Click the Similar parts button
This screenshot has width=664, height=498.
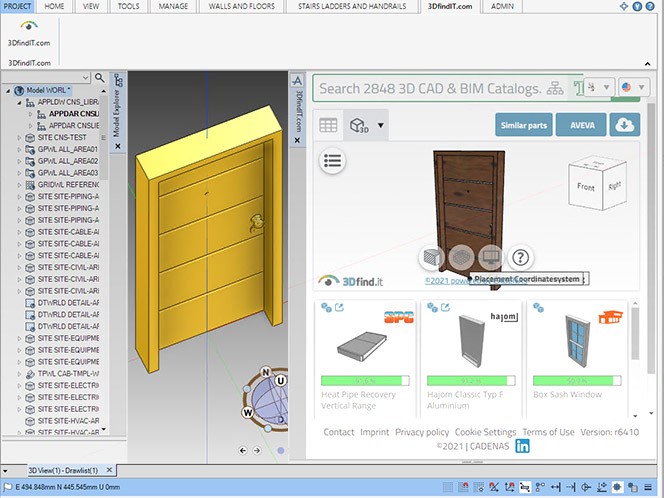[524, 125]
